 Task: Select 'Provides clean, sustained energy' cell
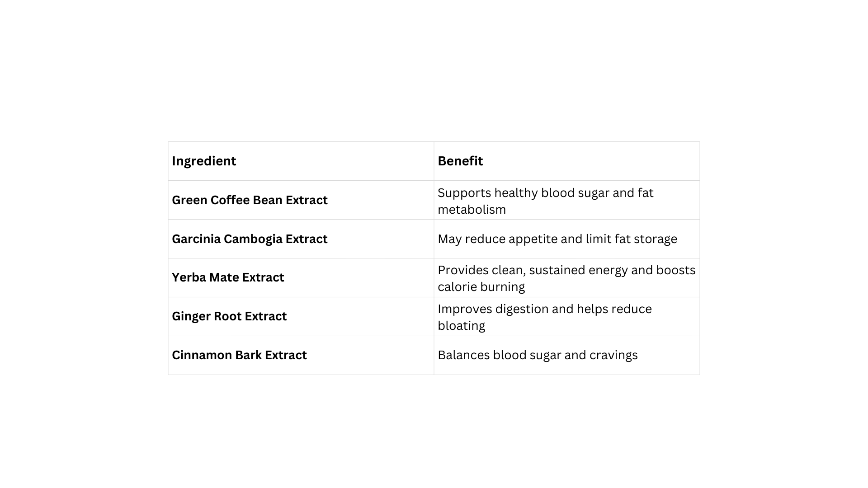tap(567, 277)
